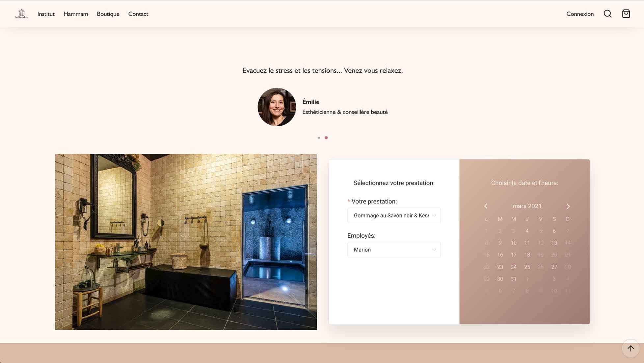Image resolution: width=644 pixels, height=363 pixels.
Task: Pick March 4 on the calendar
Action: [x=527, y=231]
